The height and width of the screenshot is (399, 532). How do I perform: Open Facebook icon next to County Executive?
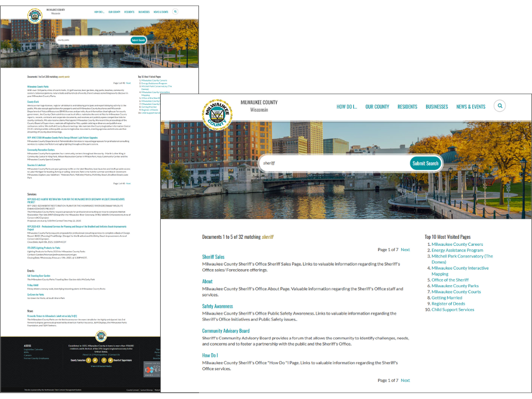click(89, 360)
